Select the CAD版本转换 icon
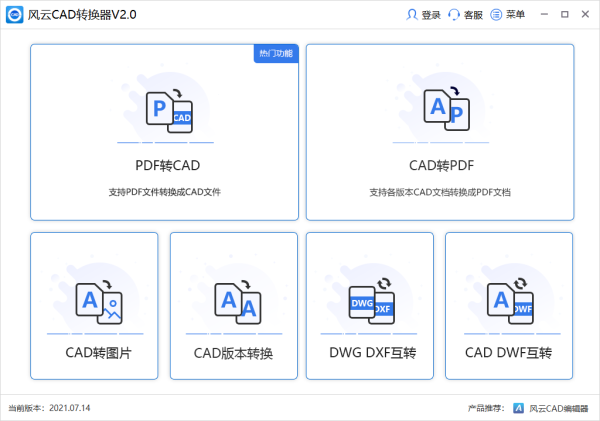 pyautogui.click(x=238, y=302)
